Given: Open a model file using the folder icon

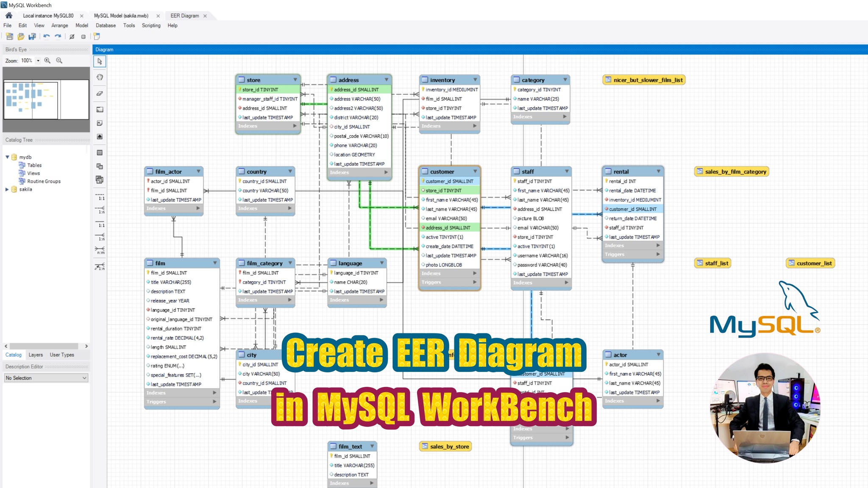Looking at the screenshot, I should (21, 36).
